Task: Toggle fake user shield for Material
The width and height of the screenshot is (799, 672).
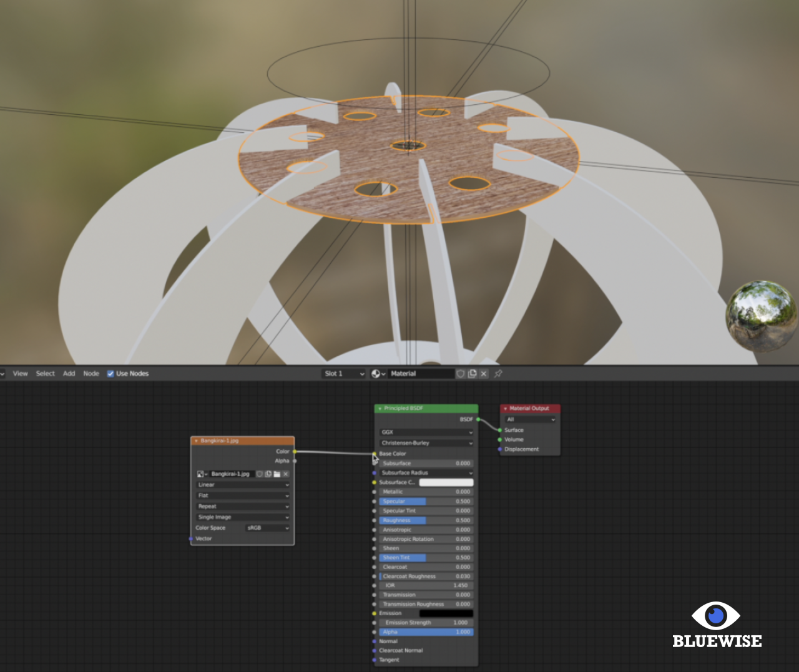Action: pos(461,374)
